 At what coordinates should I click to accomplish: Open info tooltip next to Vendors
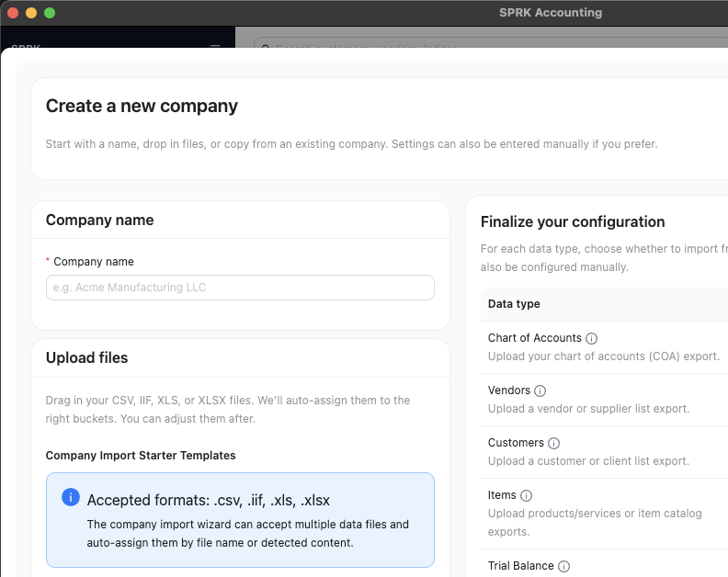540,390
